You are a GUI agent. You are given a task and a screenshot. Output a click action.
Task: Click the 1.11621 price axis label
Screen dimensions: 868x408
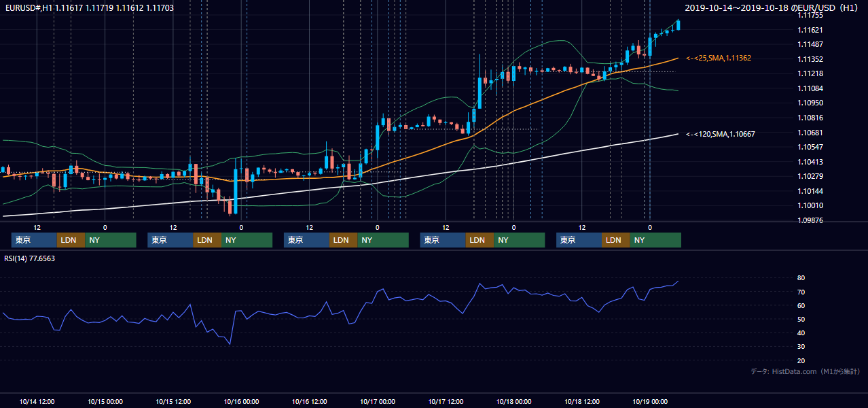tap(810, 30)
